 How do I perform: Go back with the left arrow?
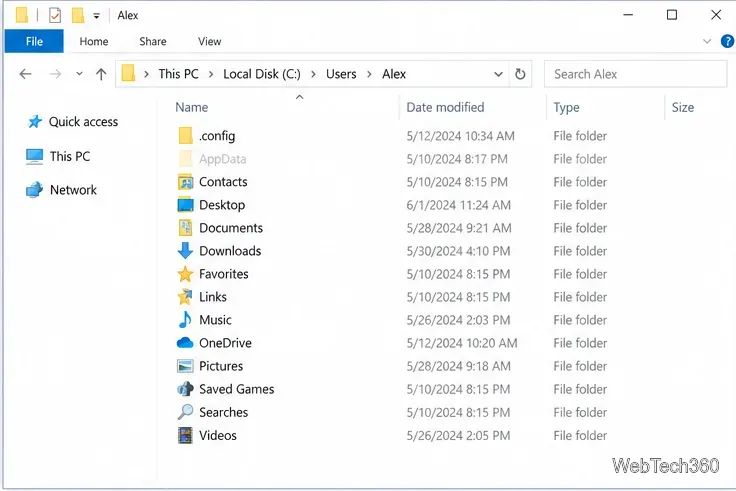25,74
